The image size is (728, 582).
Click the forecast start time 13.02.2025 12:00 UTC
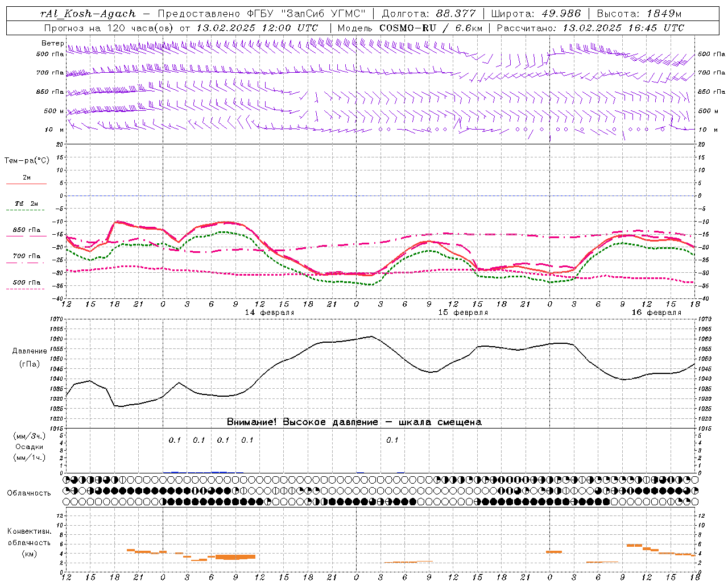point(257,28)
